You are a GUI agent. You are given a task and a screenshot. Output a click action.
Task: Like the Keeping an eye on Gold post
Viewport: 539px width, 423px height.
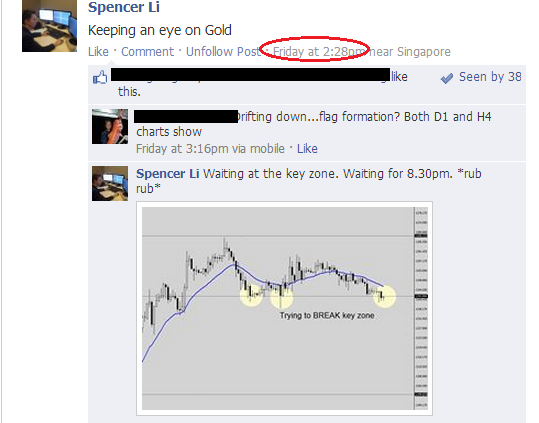[98, 52]
